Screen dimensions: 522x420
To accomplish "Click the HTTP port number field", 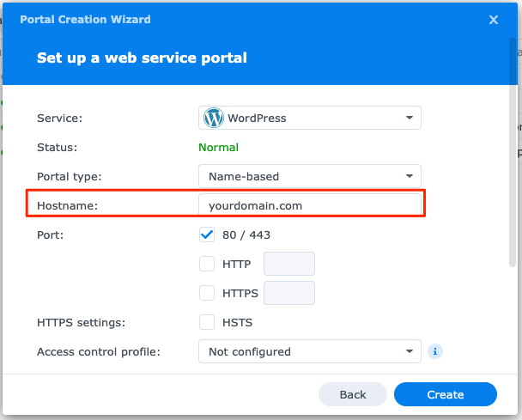I will point(289,265).
